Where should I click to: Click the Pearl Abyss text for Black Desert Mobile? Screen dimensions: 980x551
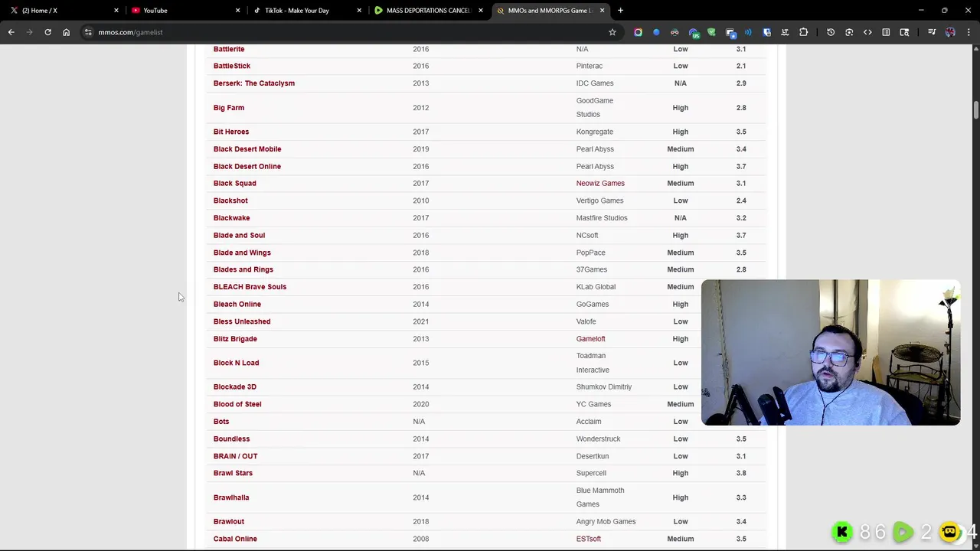[x=595, y=149]
